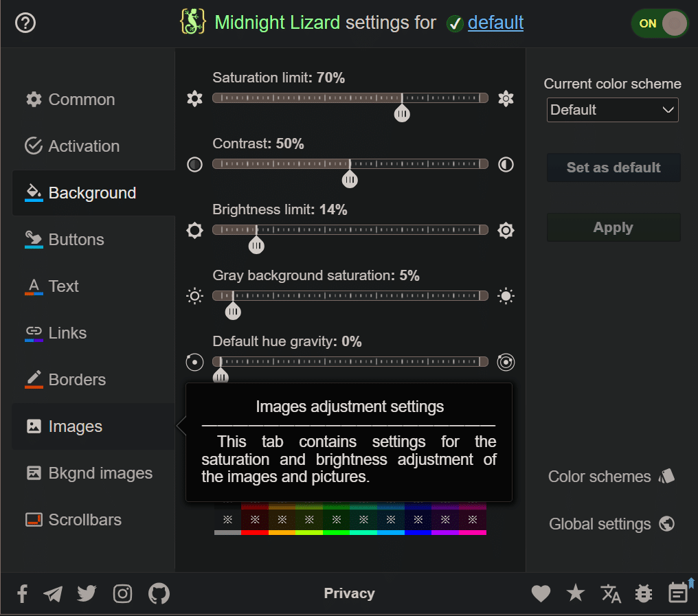Image resolution: width=698 pixels, height=616 pixels.
Task: Open the Instagram icon link
Action: coord(122,593)
